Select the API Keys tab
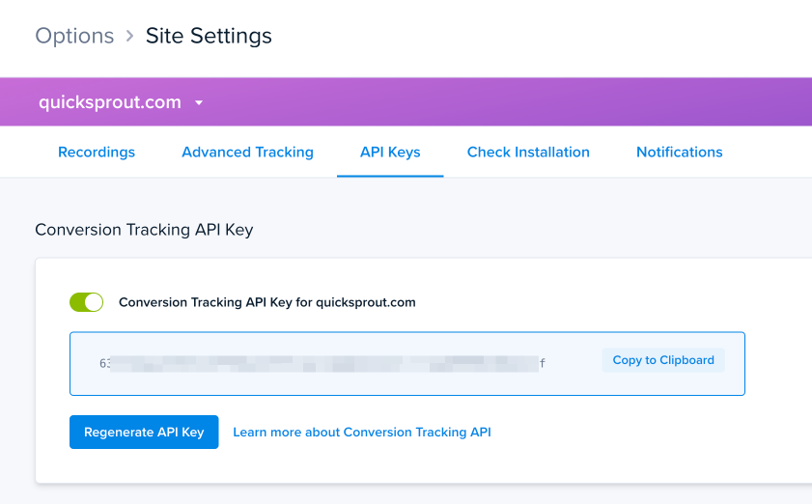Image resolution: width=812 pixels, height=504 pixels. [x=390, y=153]
